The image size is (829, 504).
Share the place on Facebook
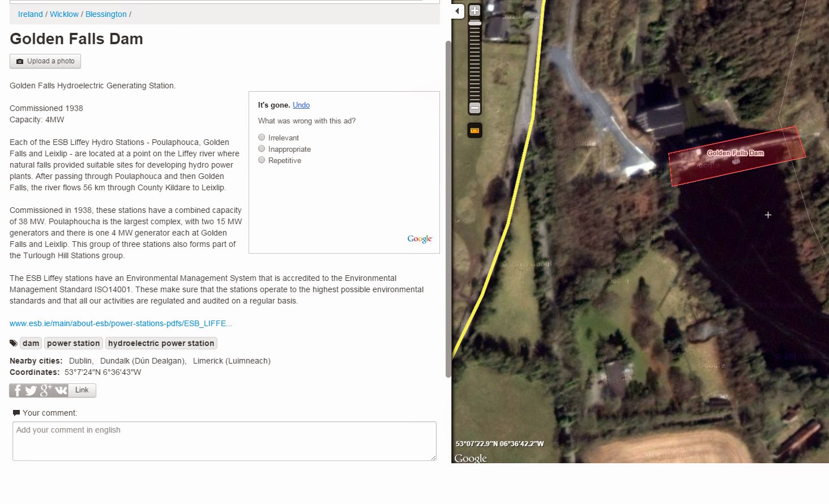coord(17,390)
